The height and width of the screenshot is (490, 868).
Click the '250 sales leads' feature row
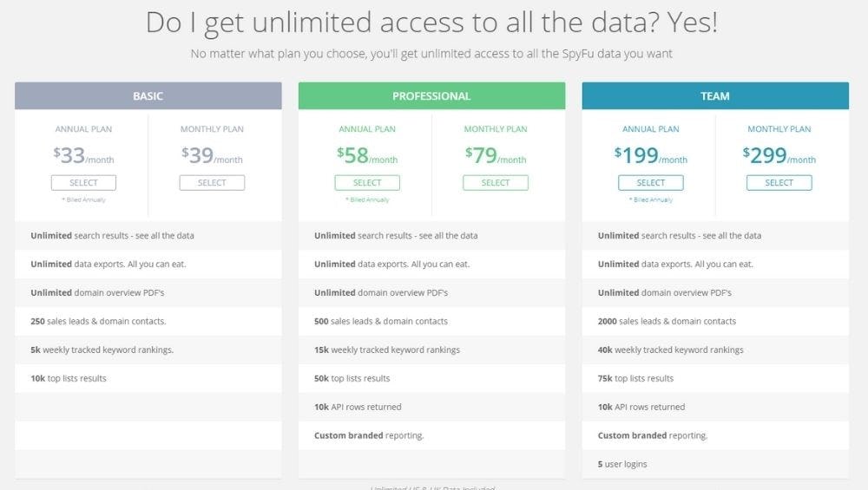[x=98, y=321]
